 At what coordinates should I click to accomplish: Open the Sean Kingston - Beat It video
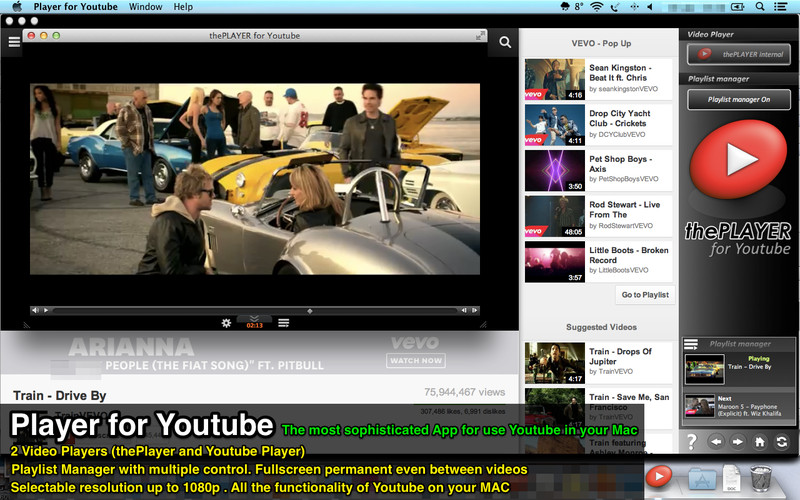[598, 79]
